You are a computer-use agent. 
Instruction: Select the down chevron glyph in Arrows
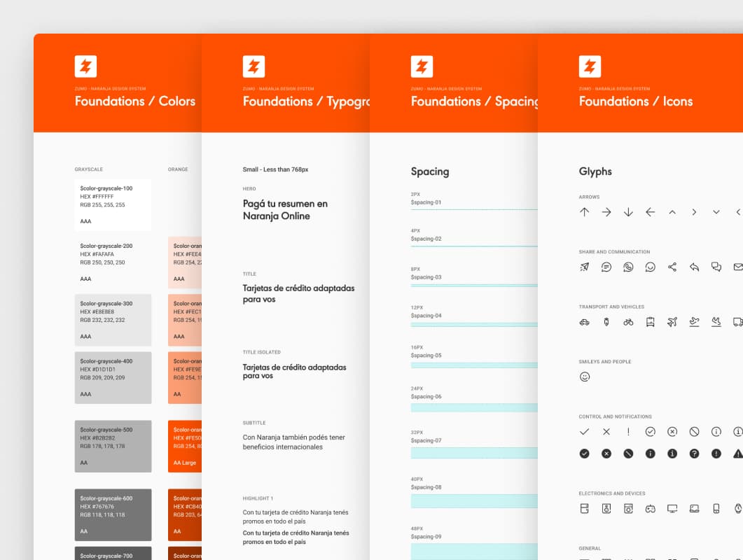click(716, 211)
